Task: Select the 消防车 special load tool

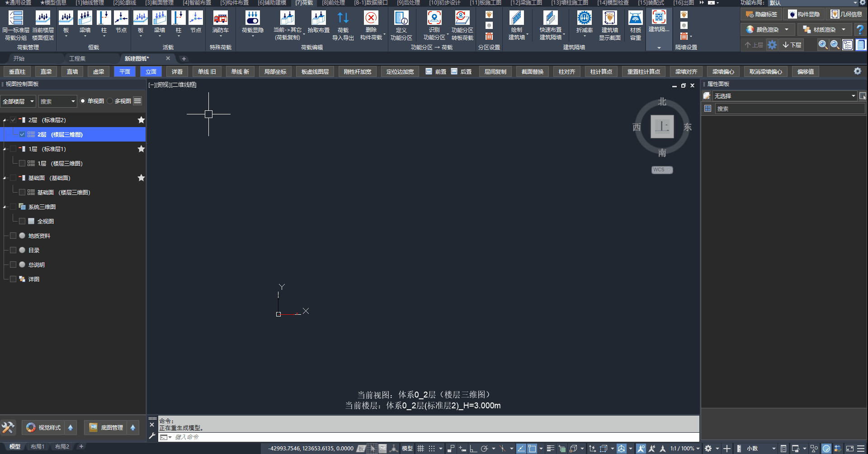Action: pyautogui.click(x=220, y=23)
